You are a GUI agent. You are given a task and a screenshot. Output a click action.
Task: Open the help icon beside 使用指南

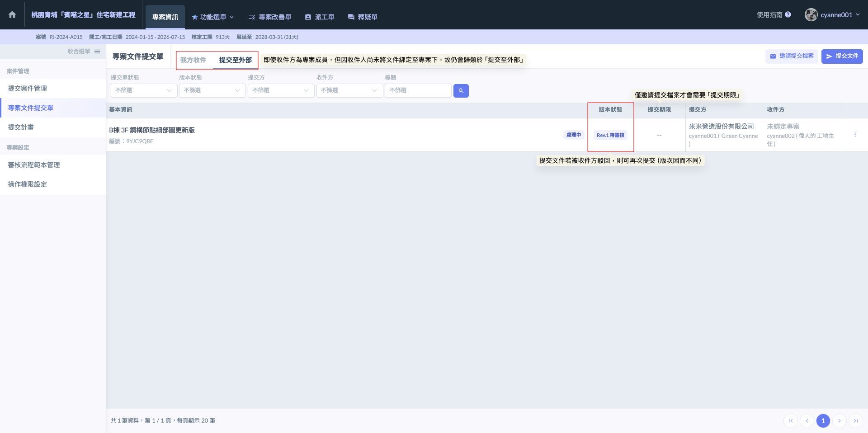pos(788,14)
